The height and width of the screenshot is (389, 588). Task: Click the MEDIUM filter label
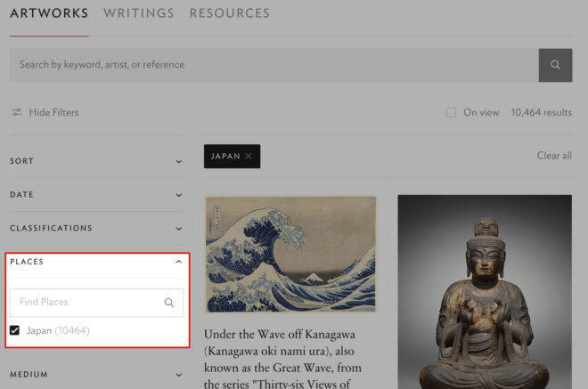click(x=29, y=375)
